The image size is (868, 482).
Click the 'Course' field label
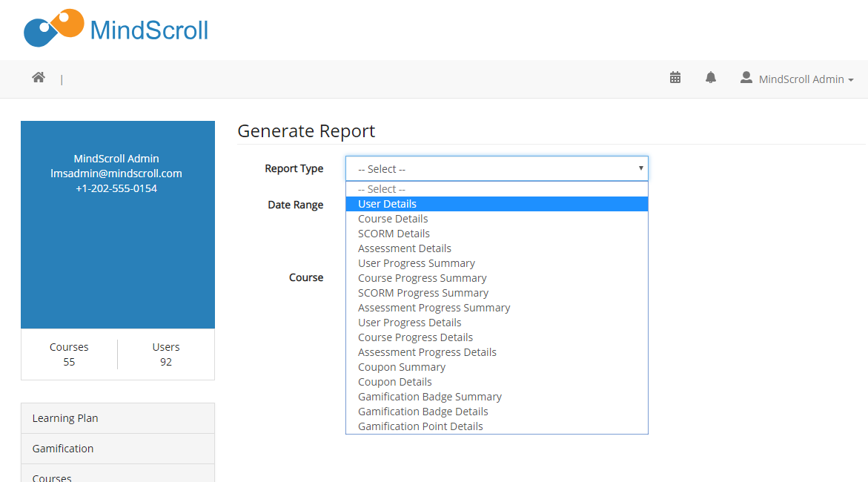[306, 277]
